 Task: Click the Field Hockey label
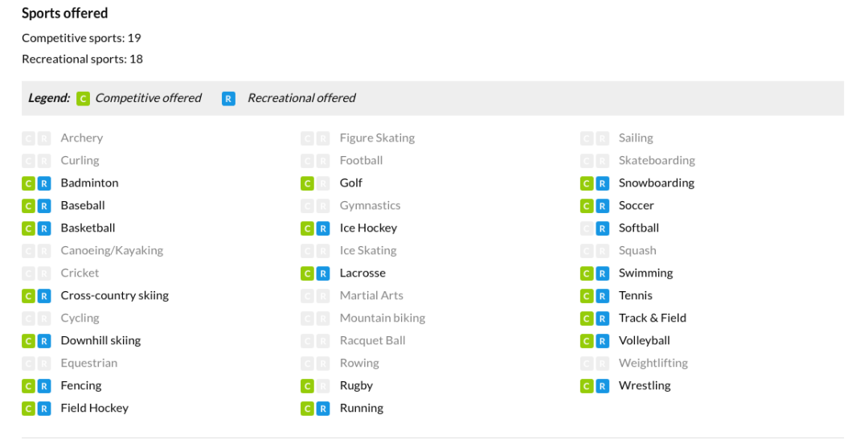click(95, 408)
